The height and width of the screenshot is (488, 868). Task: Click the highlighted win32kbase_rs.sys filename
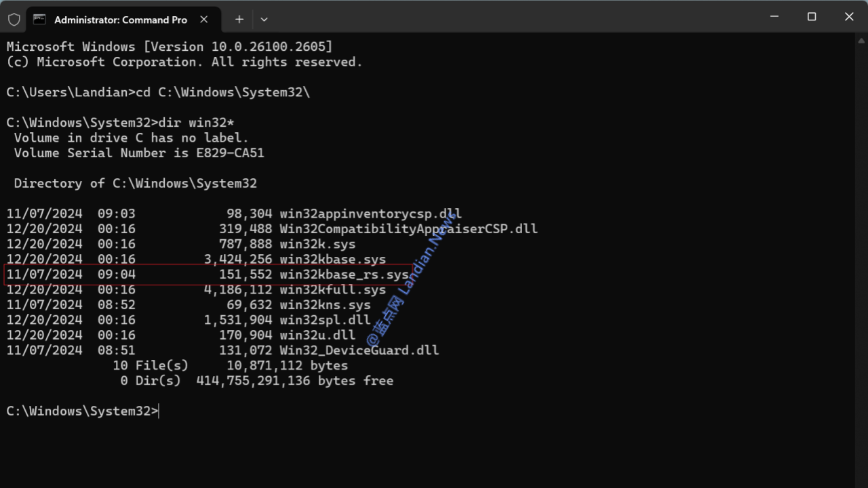(x=344, y=274)
